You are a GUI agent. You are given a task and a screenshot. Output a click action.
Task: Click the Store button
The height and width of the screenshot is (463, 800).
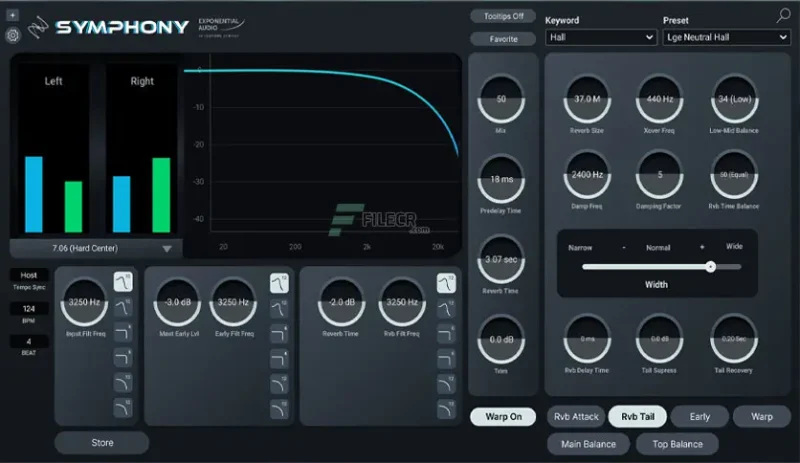click(102, 443)
